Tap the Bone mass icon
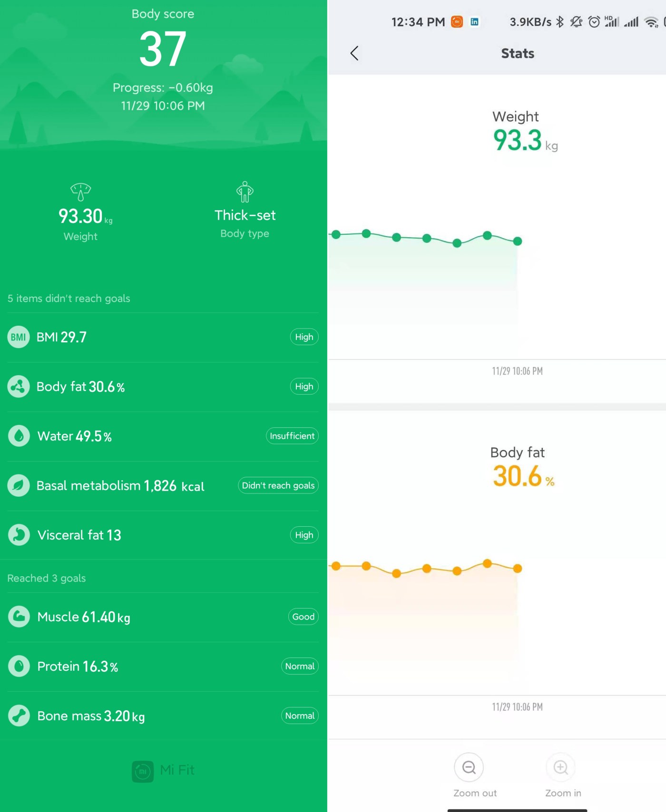 pos(19,715)
